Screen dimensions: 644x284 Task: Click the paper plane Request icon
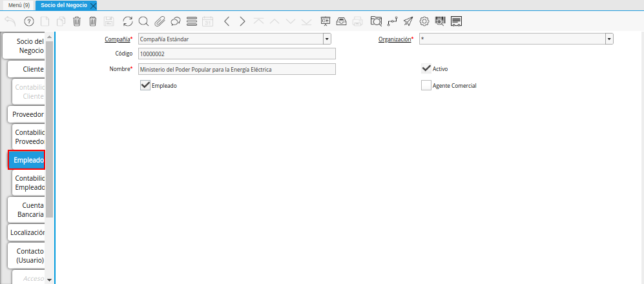tap(408, 21)
